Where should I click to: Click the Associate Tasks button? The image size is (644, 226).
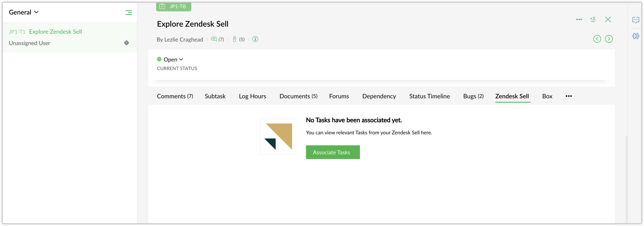(333, 152)
